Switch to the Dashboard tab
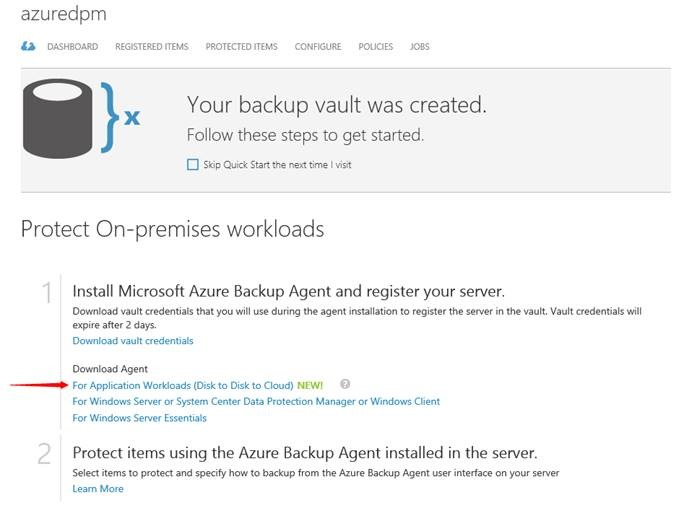 pyautogui.click(x=72, y=47)
